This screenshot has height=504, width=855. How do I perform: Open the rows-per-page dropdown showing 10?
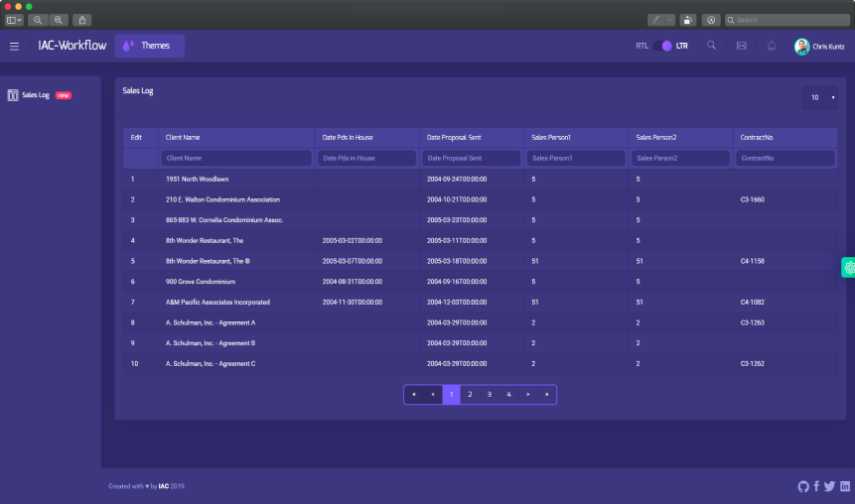click(x=820, y=97)
